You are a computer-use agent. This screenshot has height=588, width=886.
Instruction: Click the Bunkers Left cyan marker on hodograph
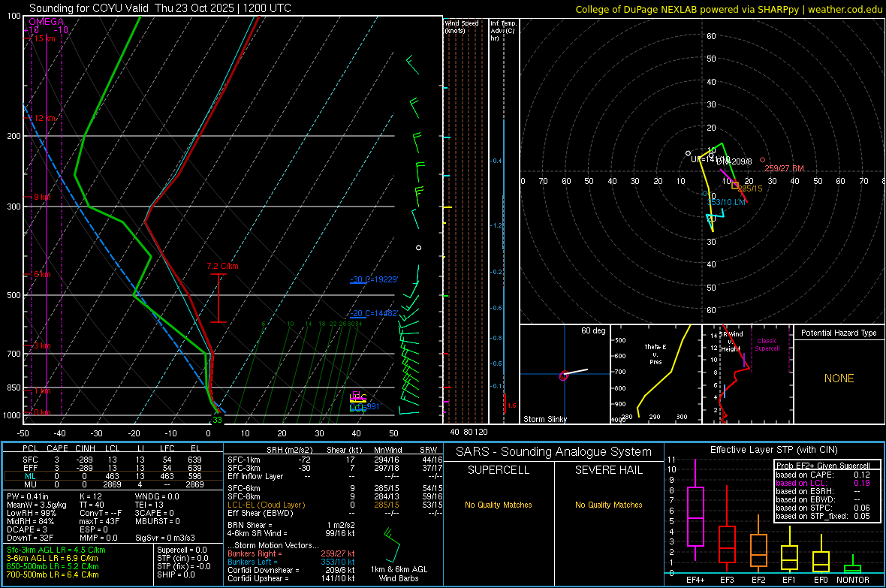(704, 193)
